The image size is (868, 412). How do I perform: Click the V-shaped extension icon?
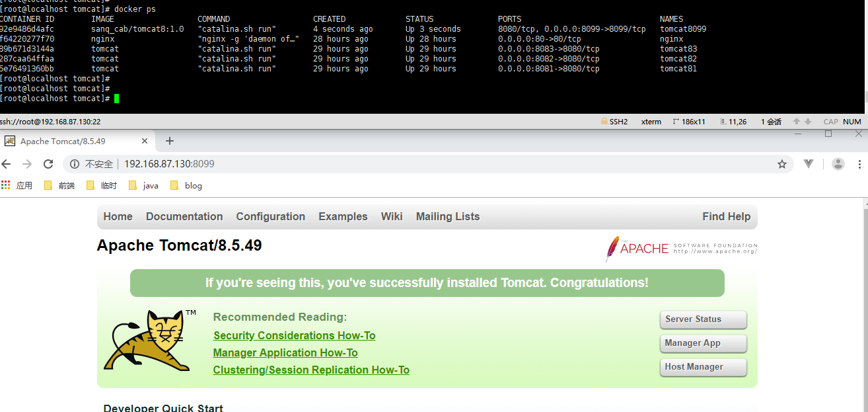[809, 164]
